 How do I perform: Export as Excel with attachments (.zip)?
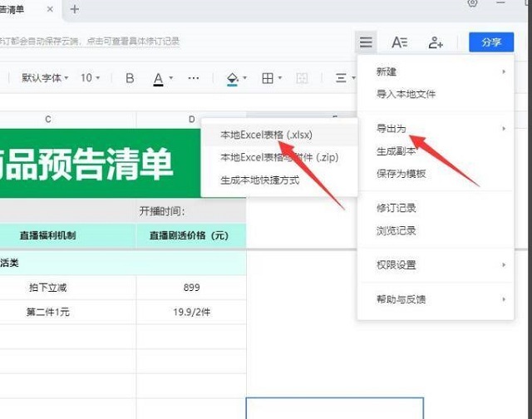280,157
